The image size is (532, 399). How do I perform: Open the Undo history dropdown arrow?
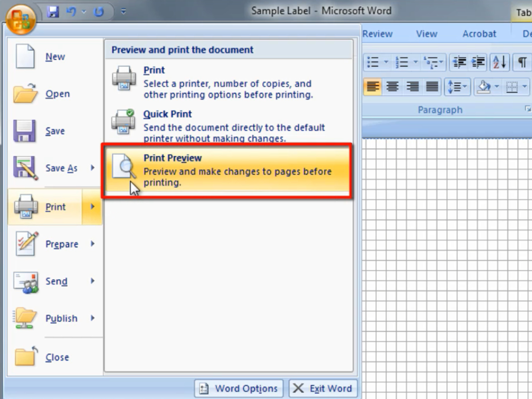(x=84, y=11)
